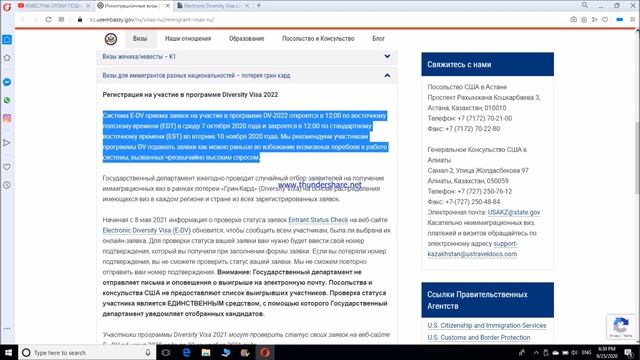
Task: Switch to the Electronic Diversity Visa tab
Action: coord(212,6)
